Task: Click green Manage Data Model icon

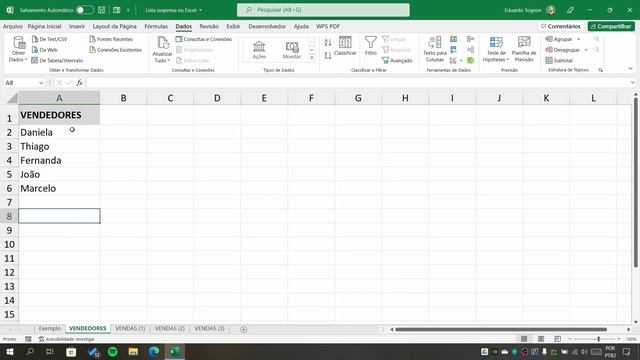Action: click(x=471, y=60)
